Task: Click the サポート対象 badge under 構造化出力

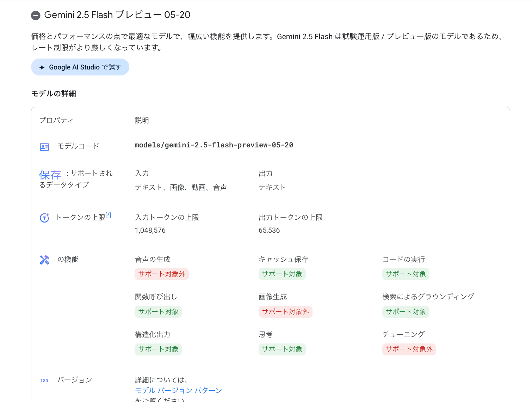Action: [x=158, y=349]
